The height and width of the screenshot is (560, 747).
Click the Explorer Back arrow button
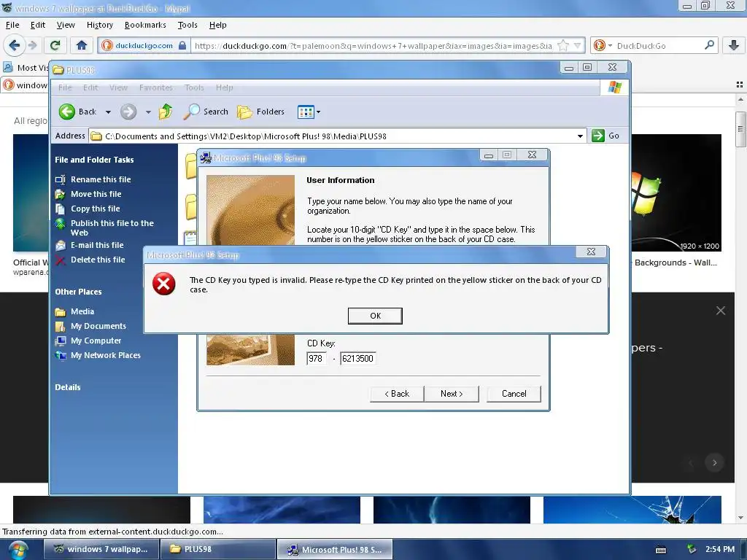(77, 112)
